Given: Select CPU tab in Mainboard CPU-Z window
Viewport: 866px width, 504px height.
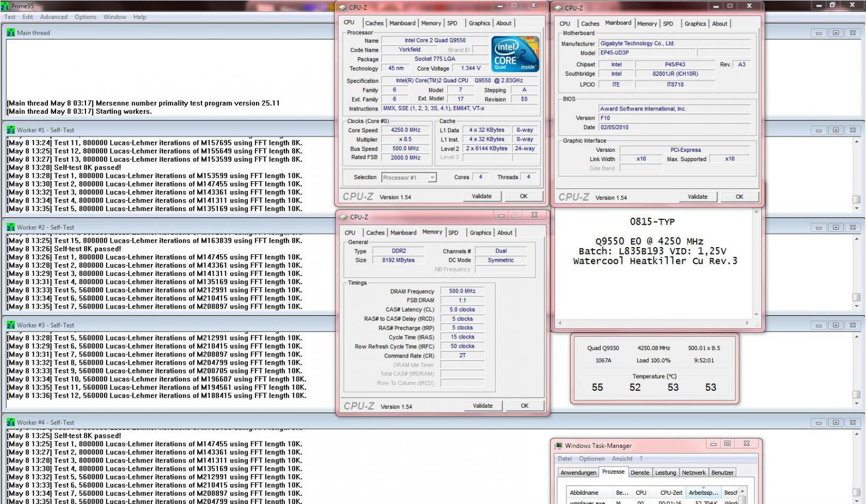Looking at the screenshot, I should tap(565, 23).
